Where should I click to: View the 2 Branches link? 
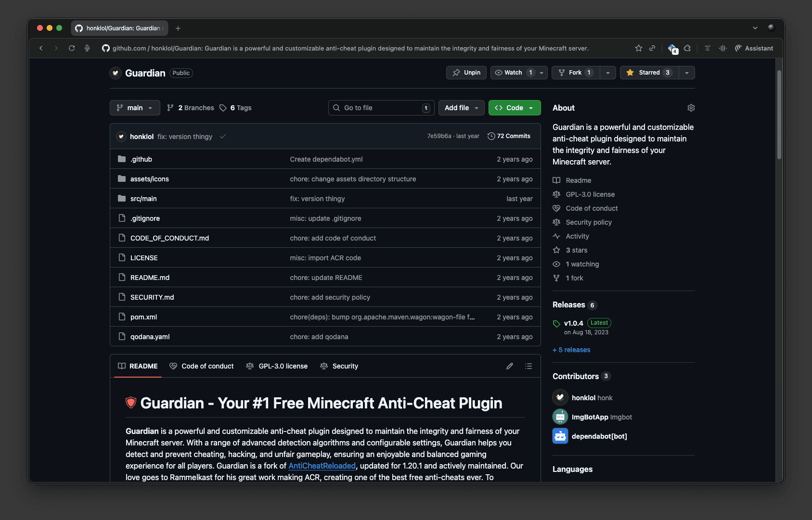[191, 108]
